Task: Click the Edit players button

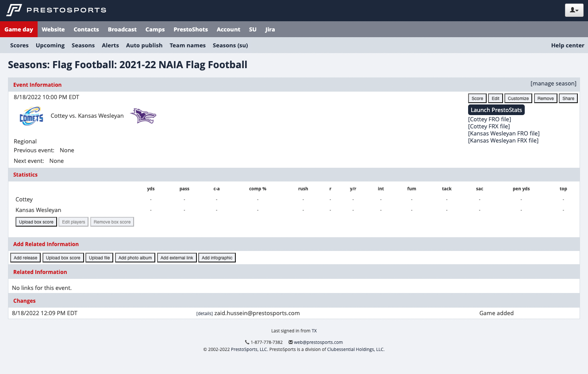Action: point(73,222)
